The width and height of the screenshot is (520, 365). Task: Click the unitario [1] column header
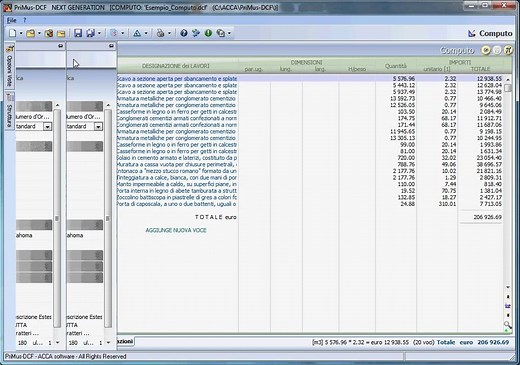[437, 69]
